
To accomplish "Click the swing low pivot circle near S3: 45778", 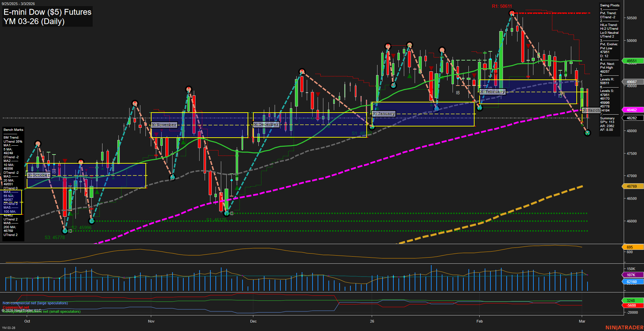I will coord(65,231).
